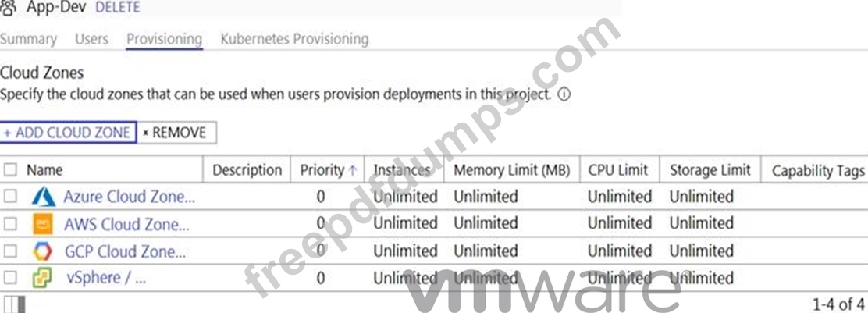Click the GCP cloud zone icon
This screenshot has width=868, height=313.
(43, 251)
